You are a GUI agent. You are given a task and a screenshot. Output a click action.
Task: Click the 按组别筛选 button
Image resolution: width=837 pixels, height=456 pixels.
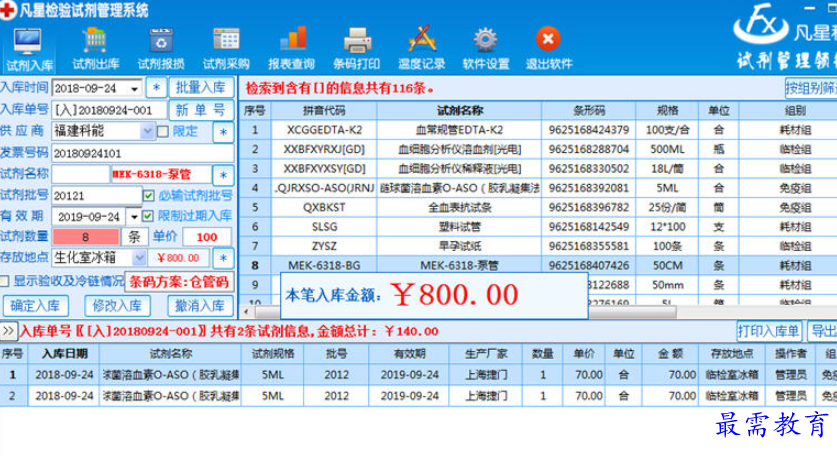[811, 88]
